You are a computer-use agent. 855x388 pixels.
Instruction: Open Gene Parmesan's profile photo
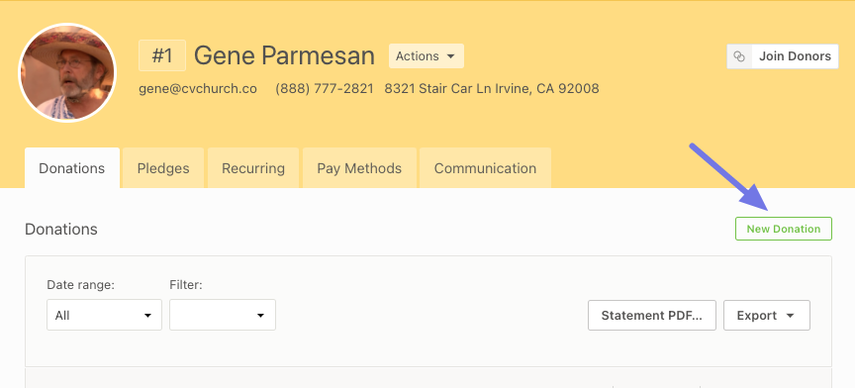coord(68,72)
